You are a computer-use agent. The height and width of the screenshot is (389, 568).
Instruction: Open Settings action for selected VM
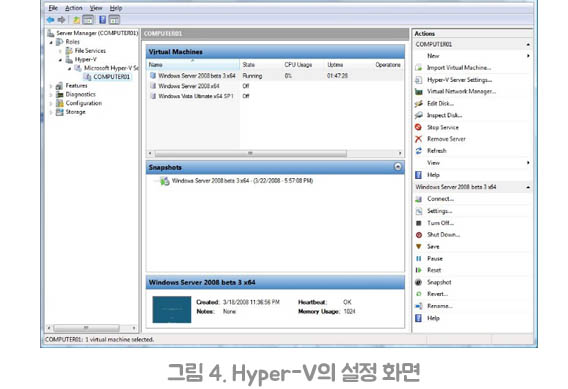(x=439, y=211)
